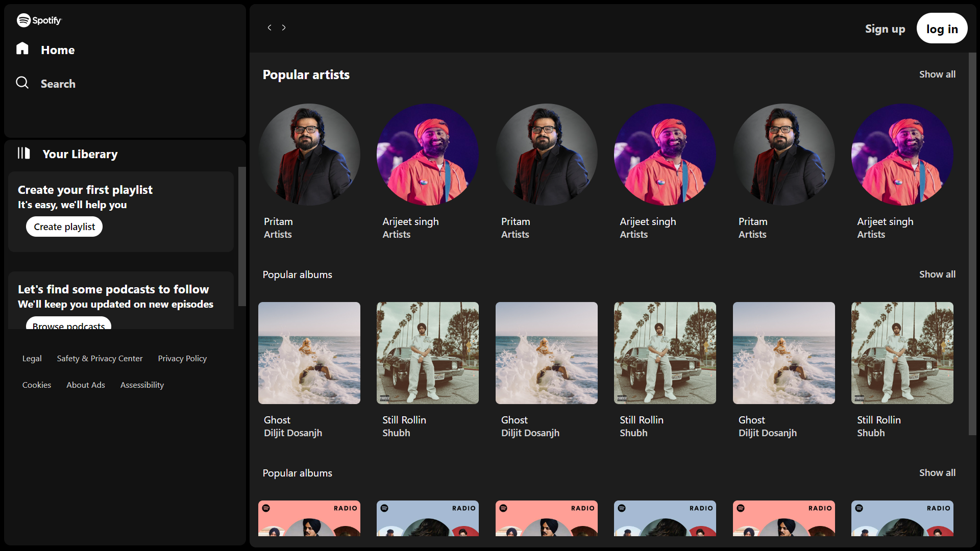980x551 pixels.
Task: Click the Spotify logo icon
Action: [x=23, y=20]
